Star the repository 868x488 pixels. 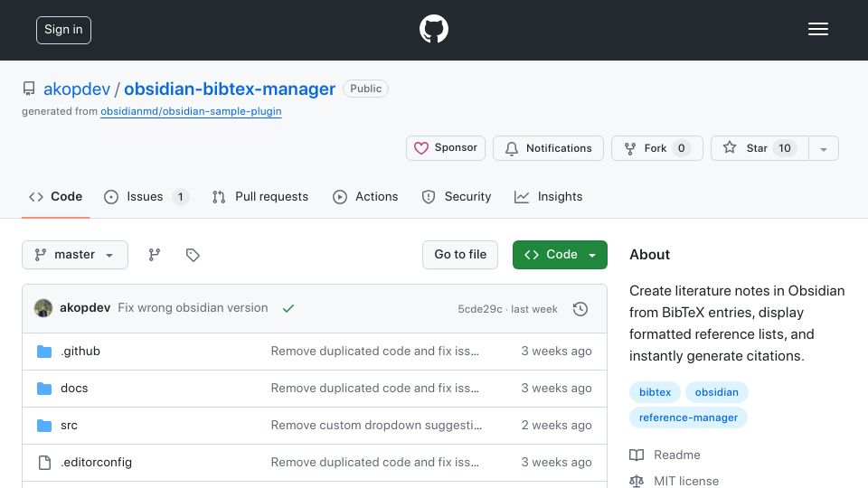[x=759, y=148]
